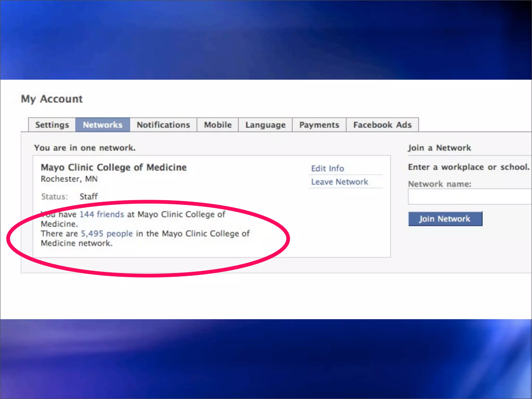This screenshot has width=532, height=399.
Task: Open the Language tab
Action: pyautogui.click(x=265, y=125)
